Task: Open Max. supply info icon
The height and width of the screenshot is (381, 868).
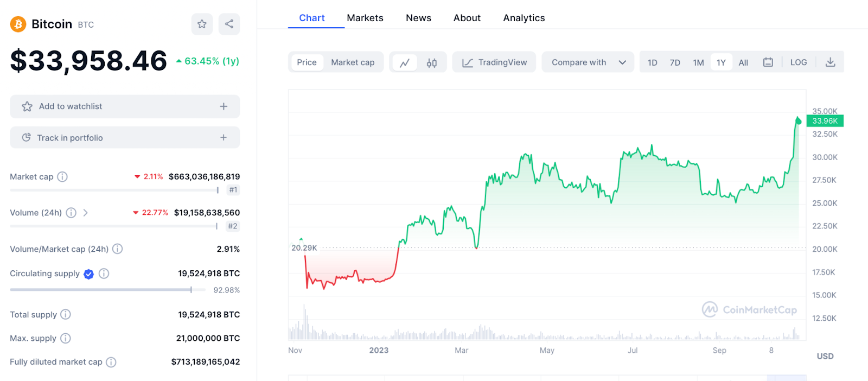Action: 66,338
